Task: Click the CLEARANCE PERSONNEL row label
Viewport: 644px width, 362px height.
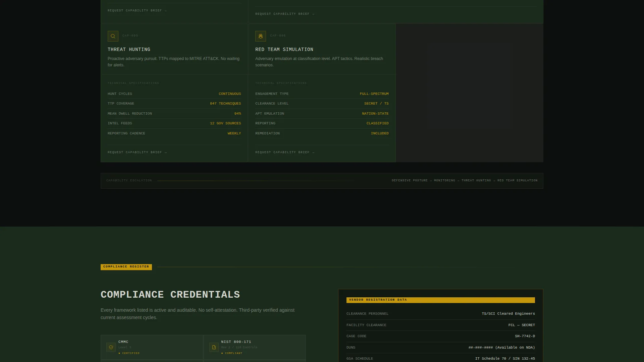Action: 367,314
